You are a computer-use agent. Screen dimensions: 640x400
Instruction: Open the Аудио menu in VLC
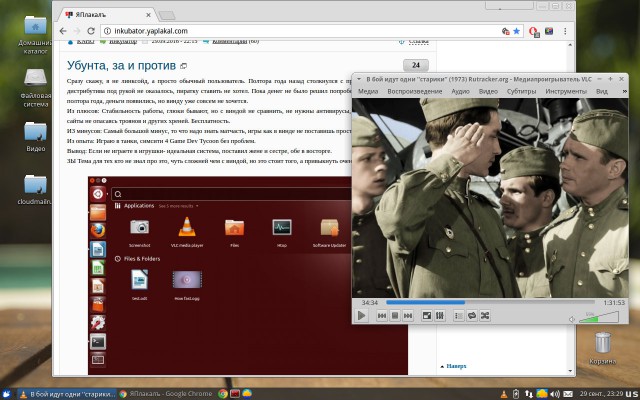[x=460, y=91]
